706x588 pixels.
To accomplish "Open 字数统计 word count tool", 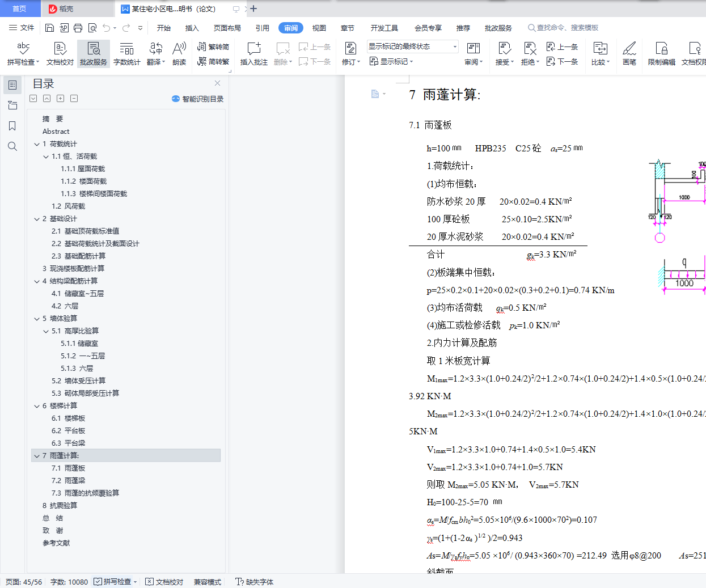I will [x=127, y=54].
